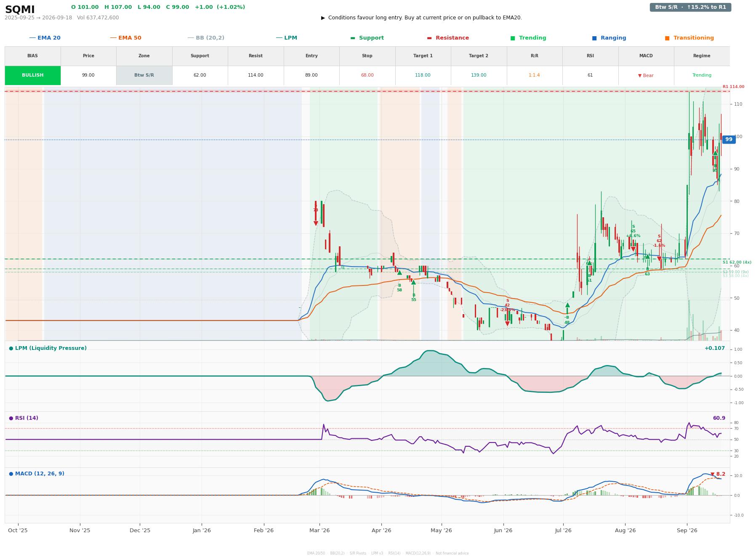This screenshot has height=560, width=756.
Task: Click the R1 114.00 resistance label
Action: click(x=733, y=87)
